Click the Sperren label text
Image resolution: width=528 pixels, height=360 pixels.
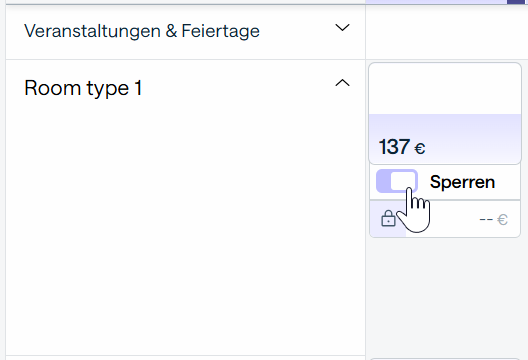(x=462, y=182)
